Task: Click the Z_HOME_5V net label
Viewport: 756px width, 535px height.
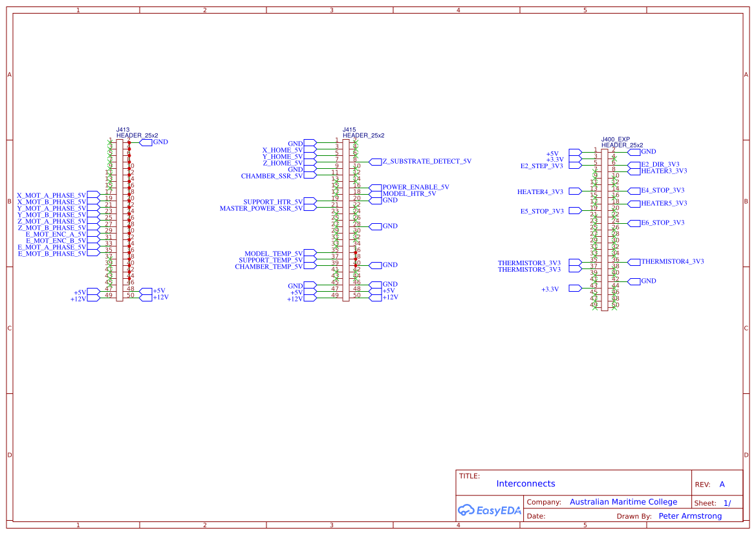Action: (283, 163)
